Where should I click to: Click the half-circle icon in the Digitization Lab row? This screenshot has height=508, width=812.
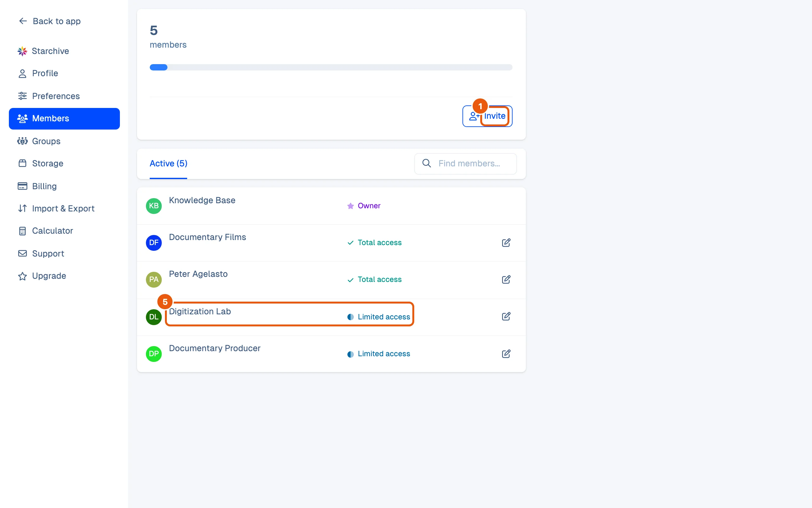(x=350, y=317)
